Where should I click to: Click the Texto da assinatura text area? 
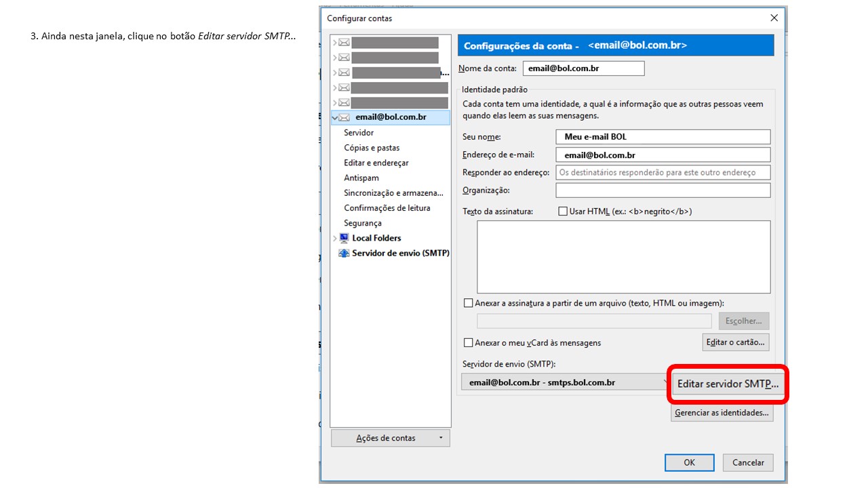[624, 257]
